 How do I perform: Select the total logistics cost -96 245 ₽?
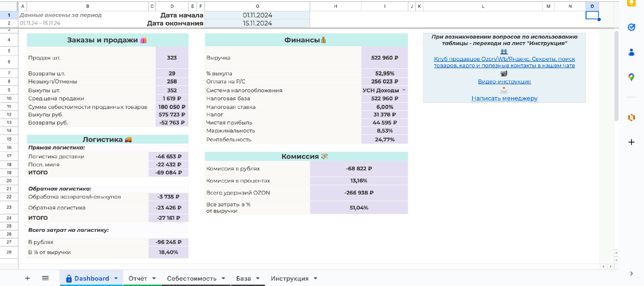169,242
